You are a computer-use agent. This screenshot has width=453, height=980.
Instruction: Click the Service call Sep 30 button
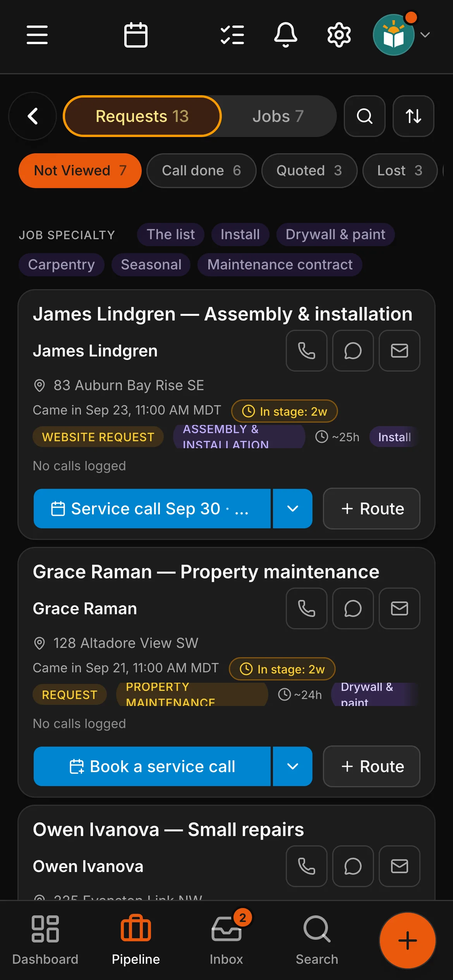tap(152, 509)
